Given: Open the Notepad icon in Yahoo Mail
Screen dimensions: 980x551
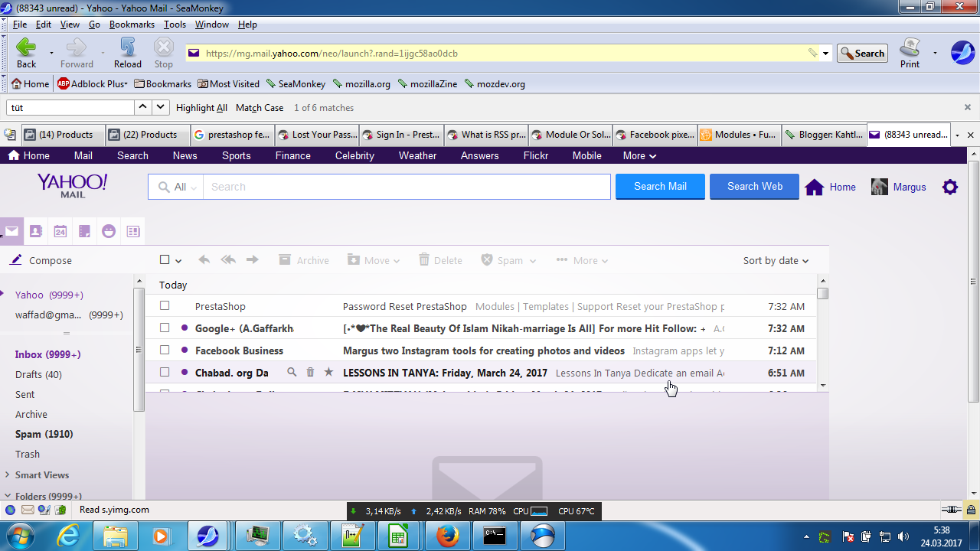Looking at the screenshot, I should pos(85,231).
